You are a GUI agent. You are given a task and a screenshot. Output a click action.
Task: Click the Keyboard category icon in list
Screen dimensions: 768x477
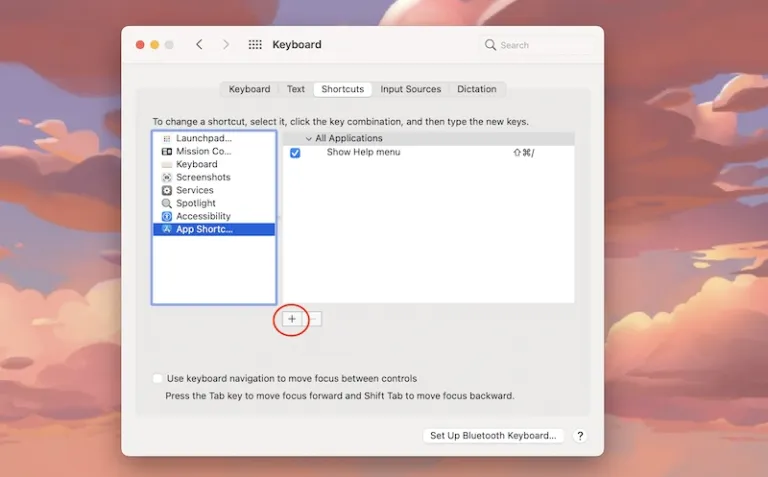[x=167, y=164]
